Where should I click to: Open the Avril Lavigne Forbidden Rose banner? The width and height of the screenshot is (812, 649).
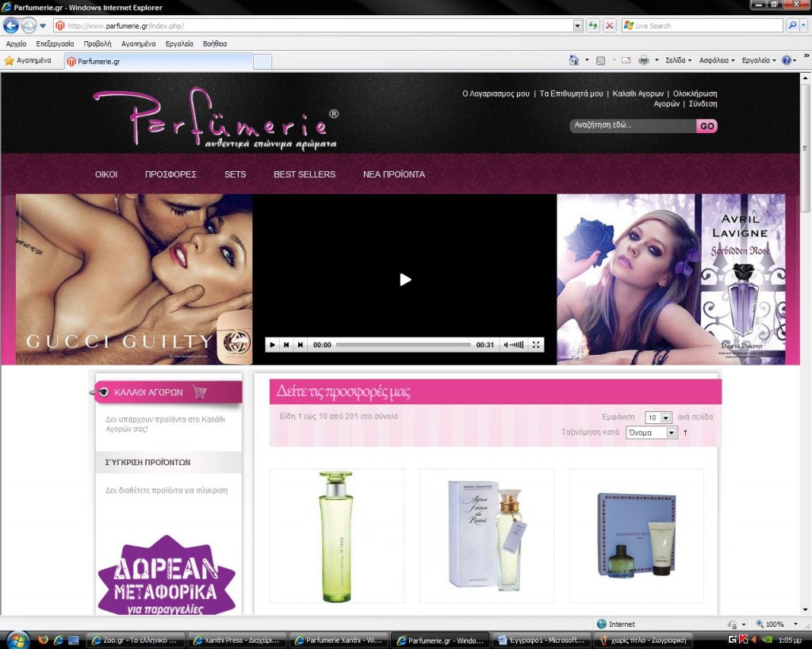(671, 280)
